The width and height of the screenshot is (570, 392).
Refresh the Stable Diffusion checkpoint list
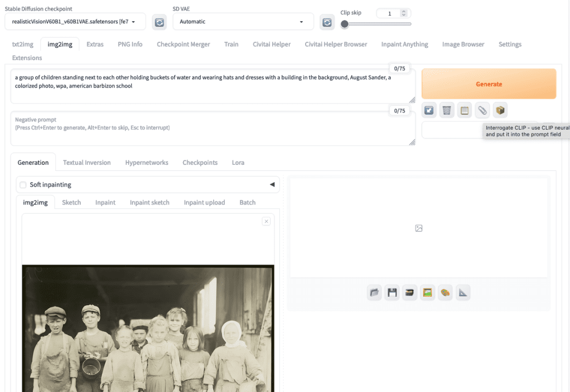pos(159,22)
